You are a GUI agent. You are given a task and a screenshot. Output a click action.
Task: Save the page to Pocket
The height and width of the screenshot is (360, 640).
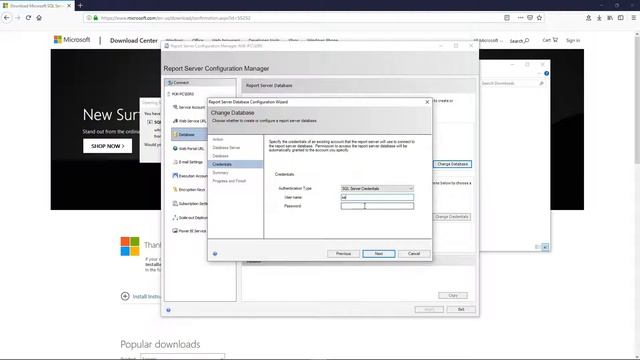pyautogui.click(x=530, y=18)
